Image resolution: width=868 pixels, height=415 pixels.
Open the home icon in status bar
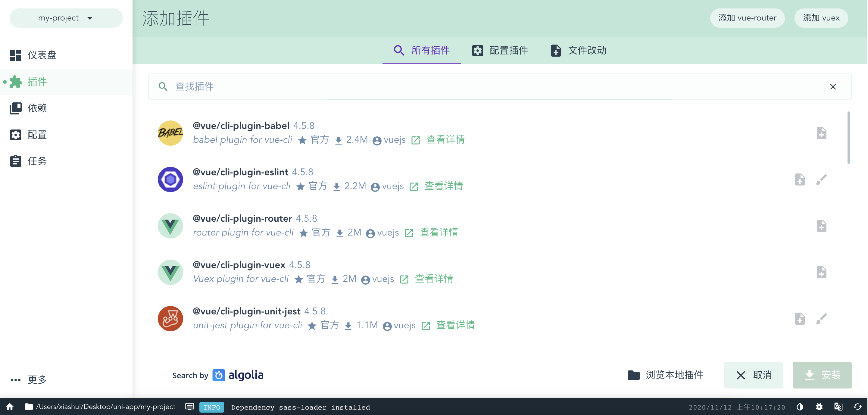tap(10, 407)
